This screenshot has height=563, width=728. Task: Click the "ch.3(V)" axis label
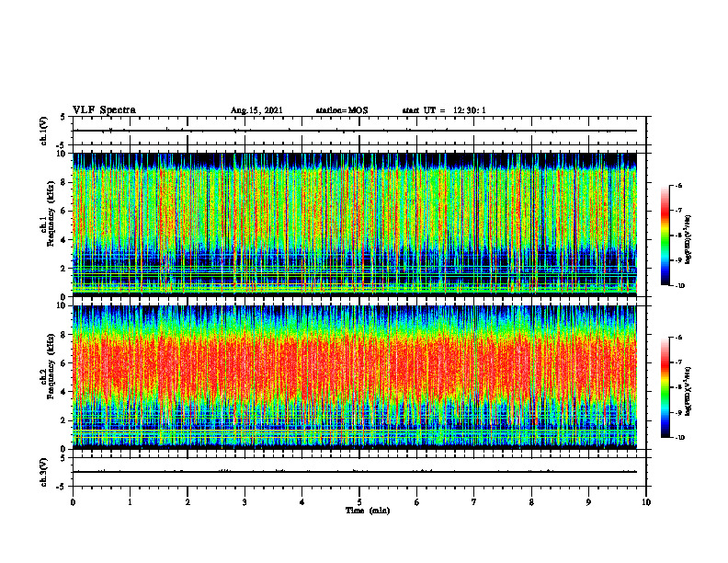43,472
